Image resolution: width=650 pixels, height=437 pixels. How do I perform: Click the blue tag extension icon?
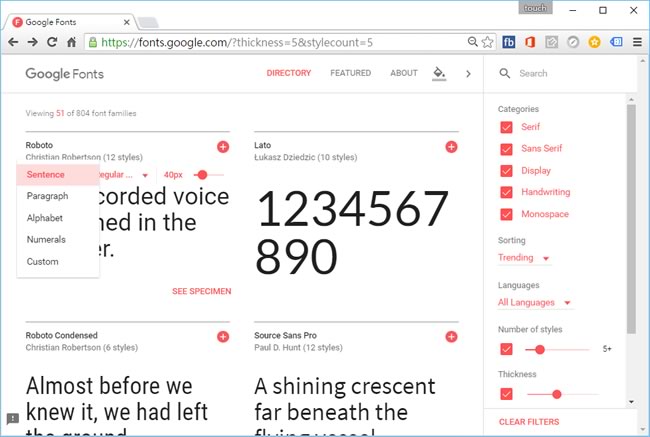616,42
